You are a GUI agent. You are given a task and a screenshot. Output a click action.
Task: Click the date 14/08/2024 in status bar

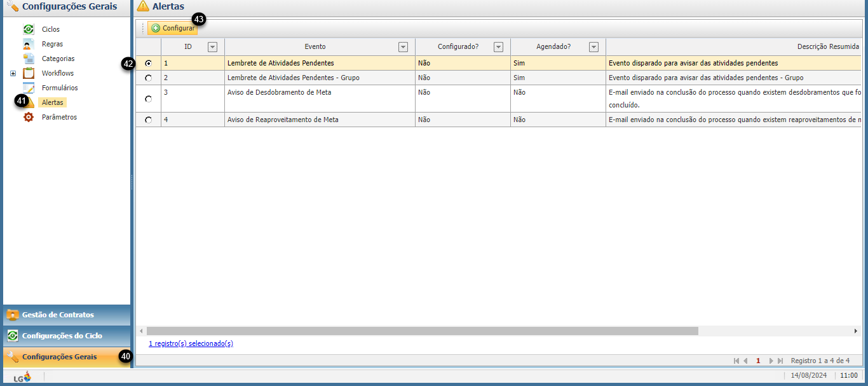(x=808, y=375)
